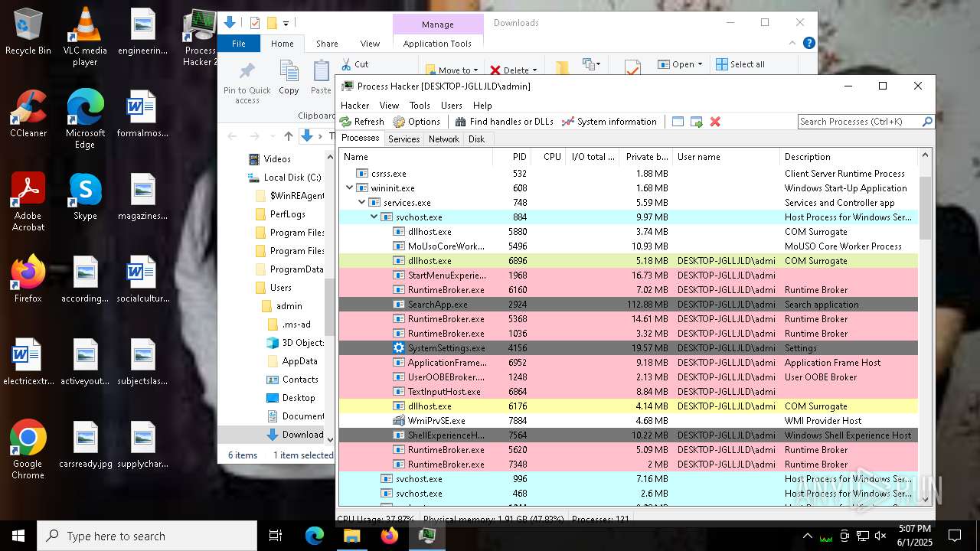Click Select all in Explorer ribbon

(x=740, y=64)
